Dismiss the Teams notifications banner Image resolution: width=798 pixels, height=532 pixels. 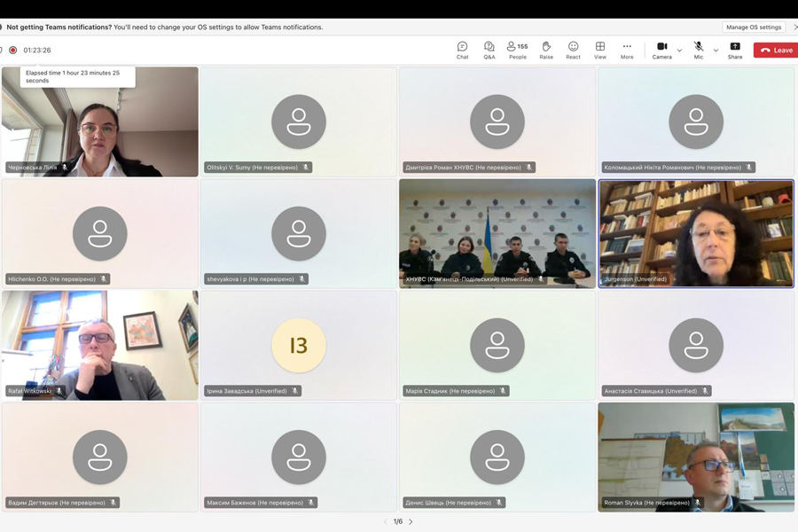point(795,27)
